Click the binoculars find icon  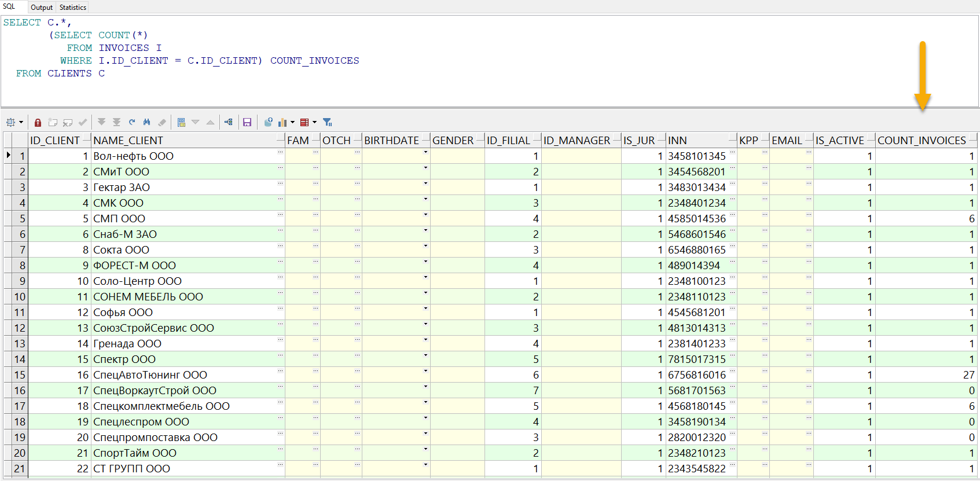147,122
